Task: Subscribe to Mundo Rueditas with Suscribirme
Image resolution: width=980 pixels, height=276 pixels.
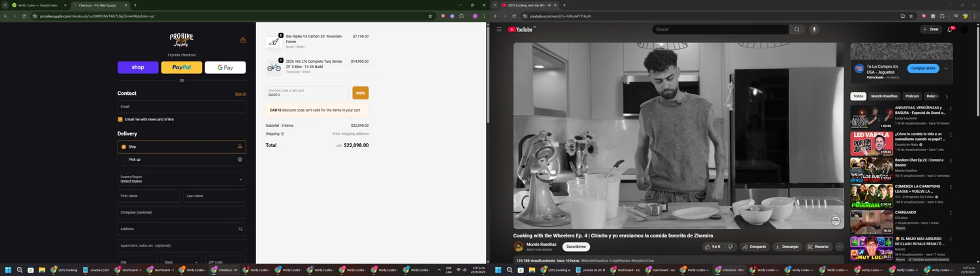Action: pyautogui.click(x=576, y=247)
